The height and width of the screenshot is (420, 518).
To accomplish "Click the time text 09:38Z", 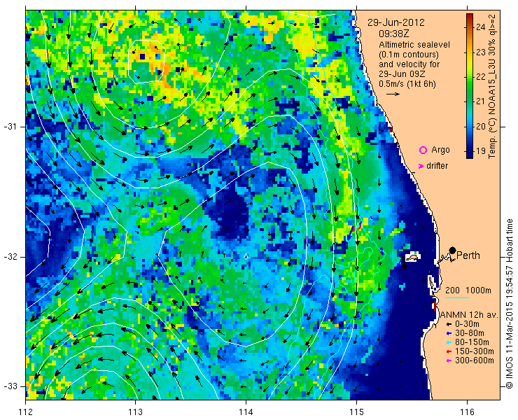I will pos(393,34).
